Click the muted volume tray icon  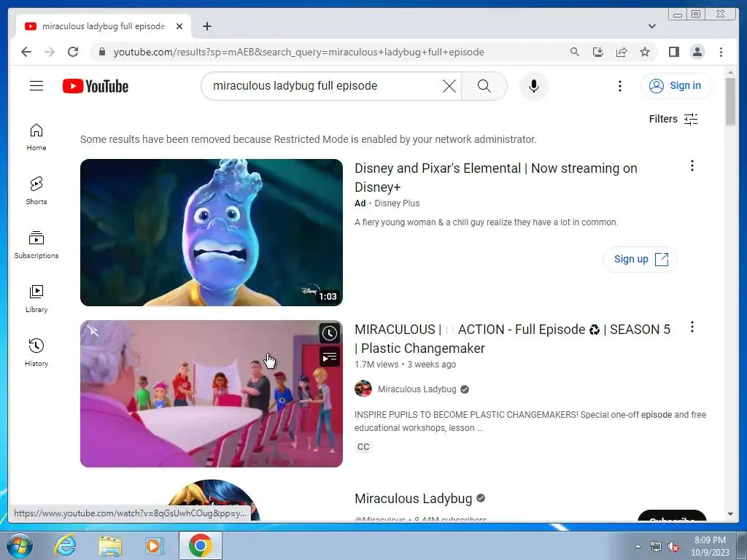[x=673, y=547]
